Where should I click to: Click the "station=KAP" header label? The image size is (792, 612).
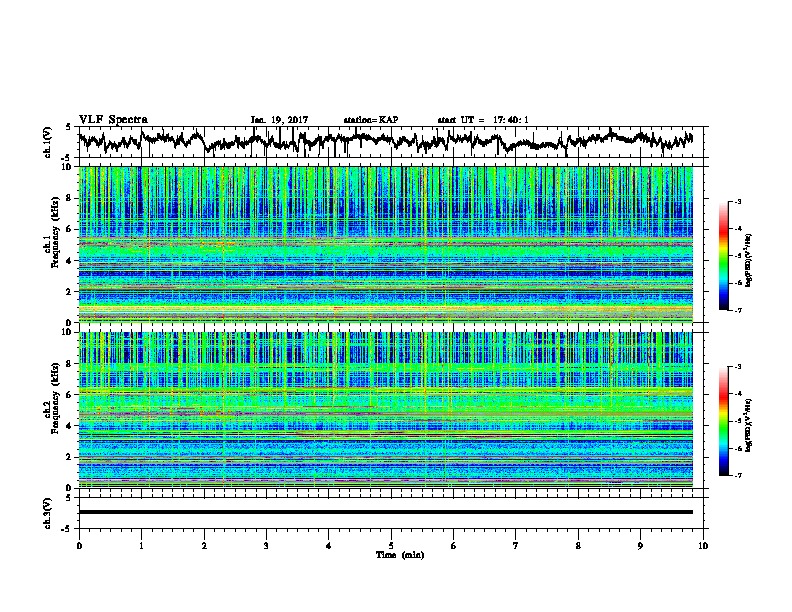371,120
